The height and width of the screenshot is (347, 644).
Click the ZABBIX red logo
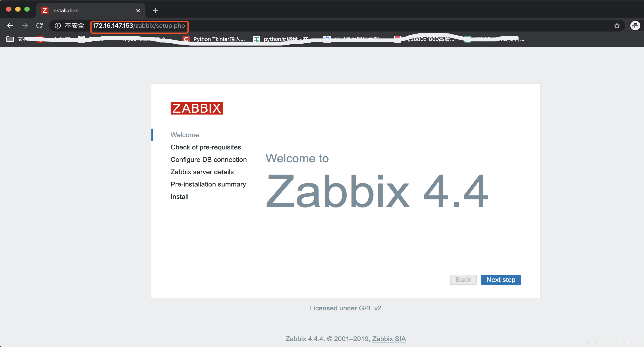tap(197, 108)
